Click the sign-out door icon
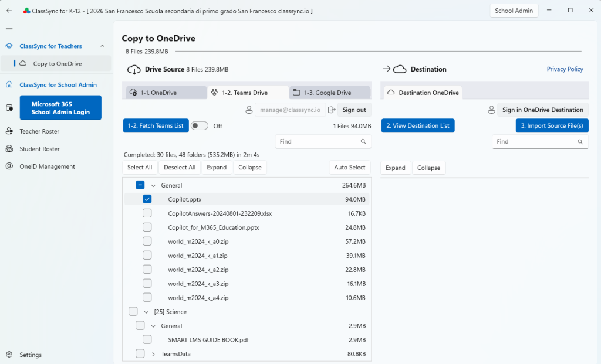This screenshot has height=364, width=601. coord(332,110)
